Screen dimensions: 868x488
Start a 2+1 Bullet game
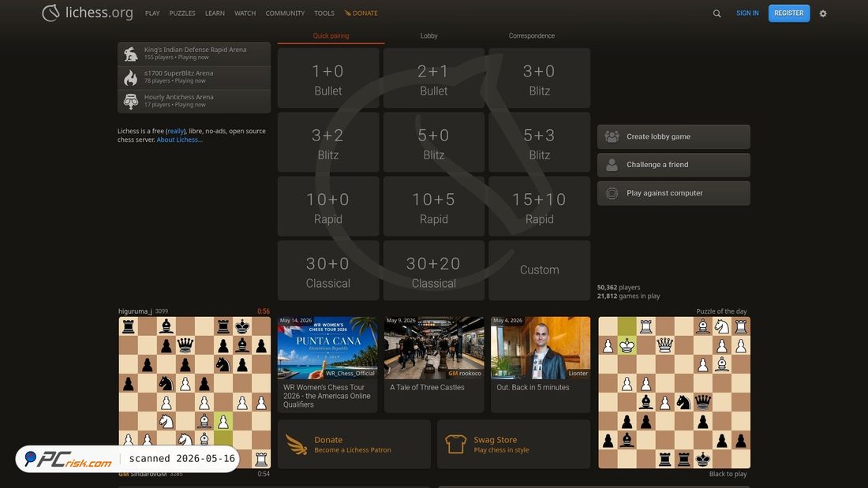(x=434, y=79)
